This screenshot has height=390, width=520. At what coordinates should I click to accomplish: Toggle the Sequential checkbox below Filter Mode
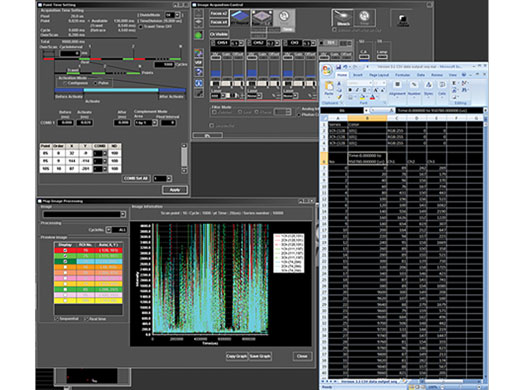[212, 125]
